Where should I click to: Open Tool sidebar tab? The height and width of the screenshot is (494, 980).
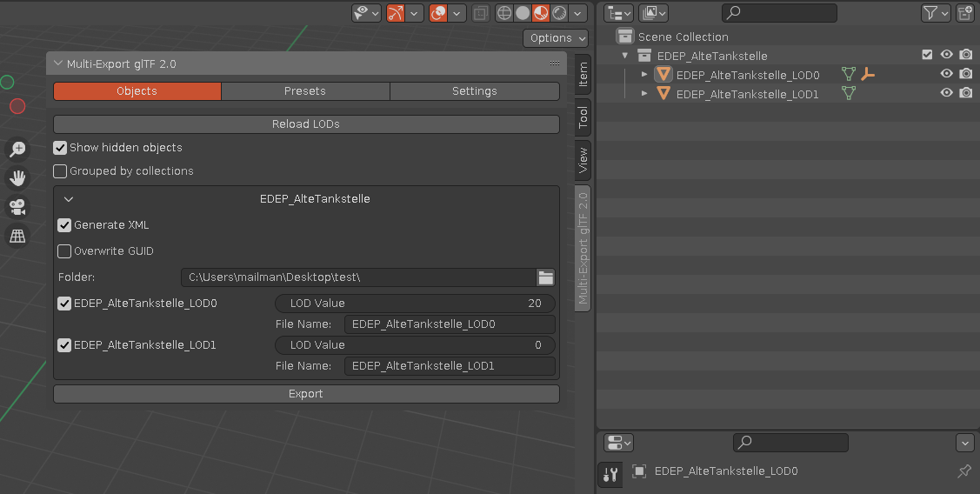click(583, 117)
